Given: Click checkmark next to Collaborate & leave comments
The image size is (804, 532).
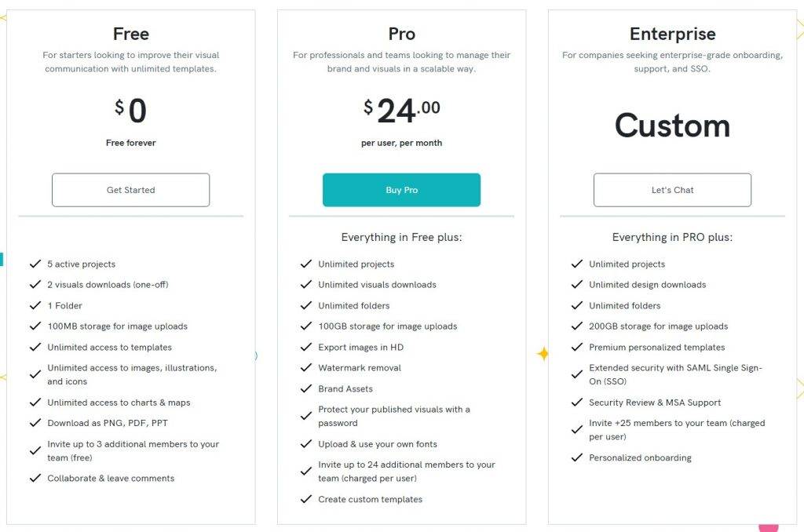Looking at the screenshot, I should (x=35, y=478).
